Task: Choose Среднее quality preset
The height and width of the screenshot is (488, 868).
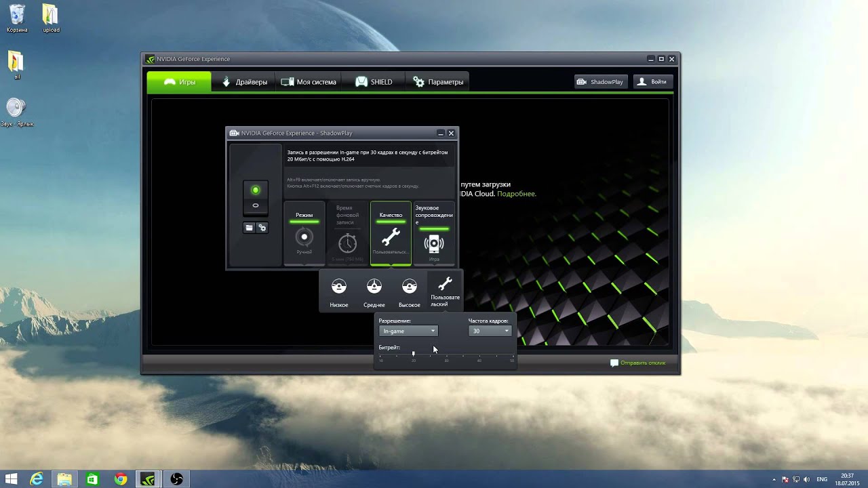Action: 374,293
